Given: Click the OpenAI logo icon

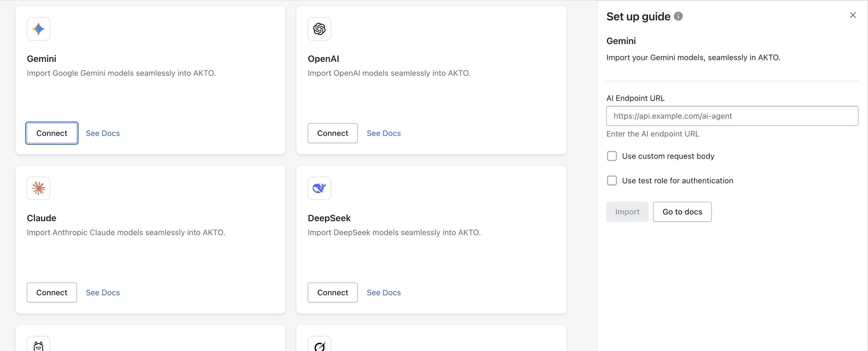Looking at the screenshot, I should click(x=319, y=29).
